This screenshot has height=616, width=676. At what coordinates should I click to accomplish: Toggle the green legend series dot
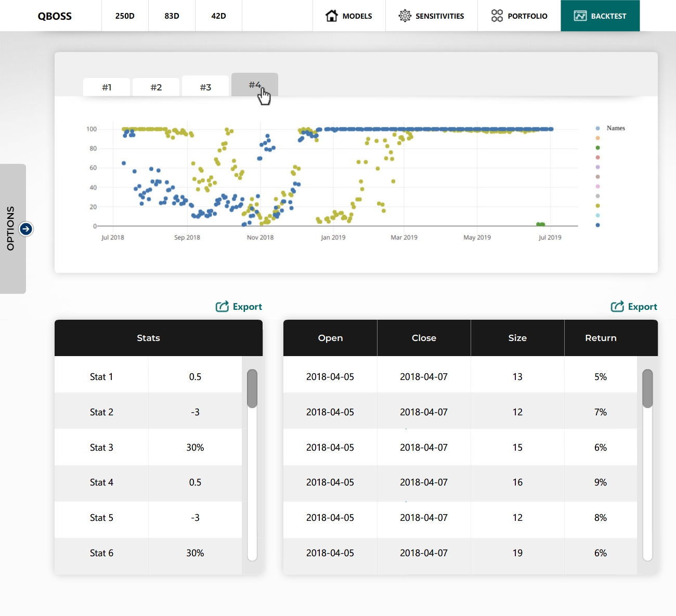click(x=597, y=148)
